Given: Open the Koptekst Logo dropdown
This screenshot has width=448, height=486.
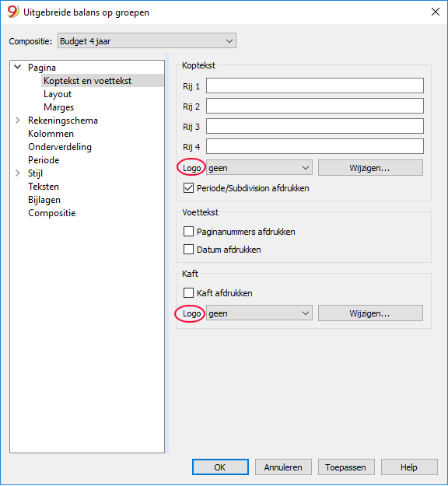Looking at the screenshot, I should click(259, 168).
